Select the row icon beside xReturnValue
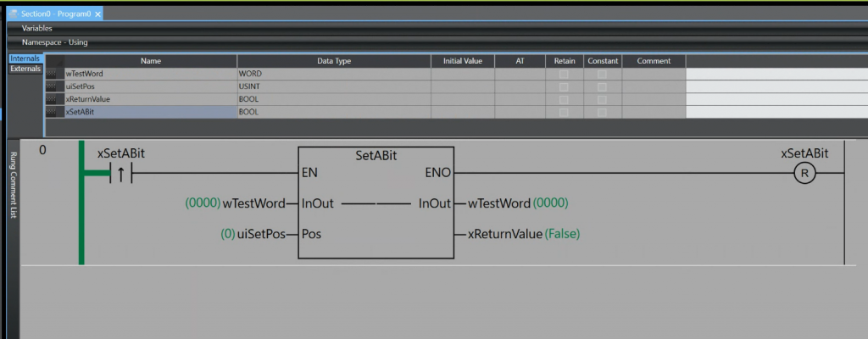868x339 pixels. [55, 99]
